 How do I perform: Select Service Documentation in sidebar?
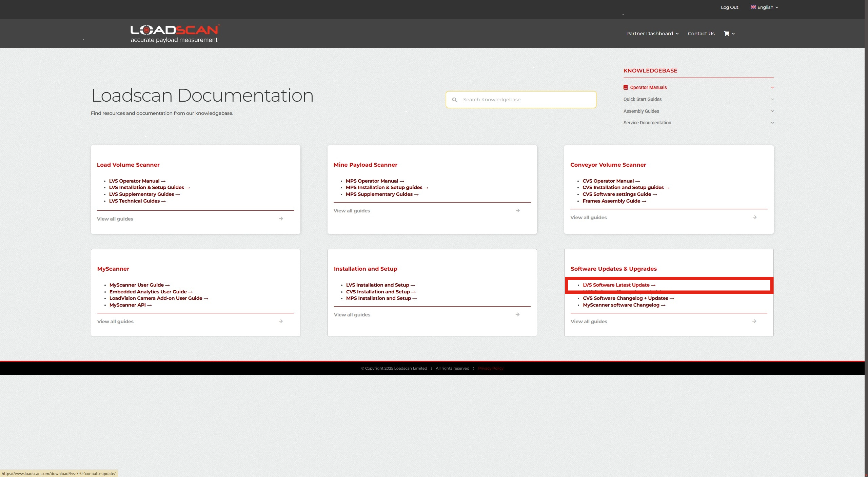coord(647,123)
